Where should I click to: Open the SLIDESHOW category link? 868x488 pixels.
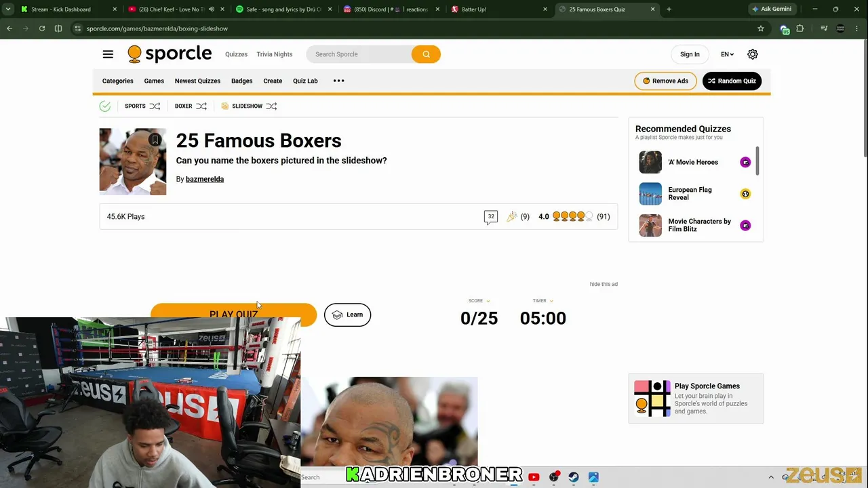(247, 106)
